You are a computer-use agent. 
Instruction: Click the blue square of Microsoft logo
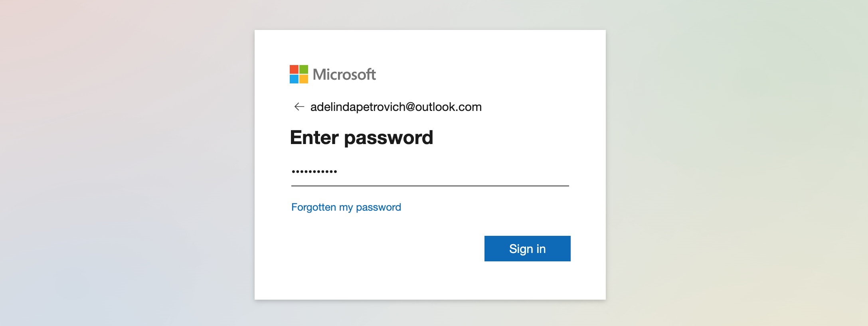[x=294, y=79]
